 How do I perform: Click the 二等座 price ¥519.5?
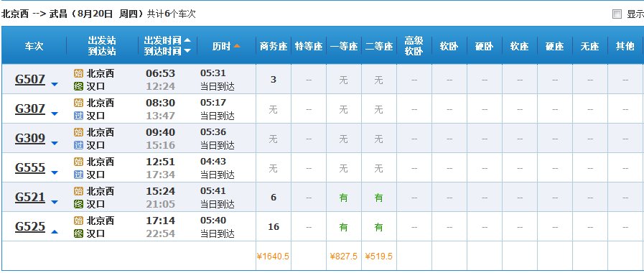point(378,256)
